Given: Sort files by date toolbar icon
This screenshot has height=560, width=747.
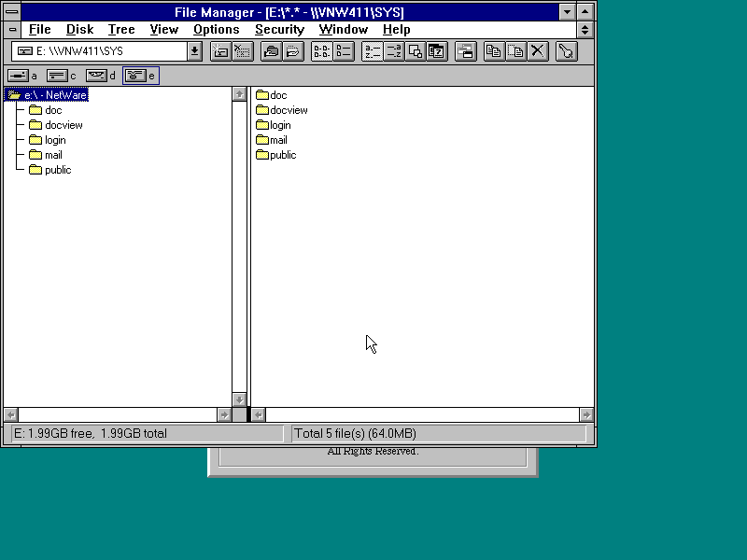Looking at the screenshot, I should click(x=437, y=51).
